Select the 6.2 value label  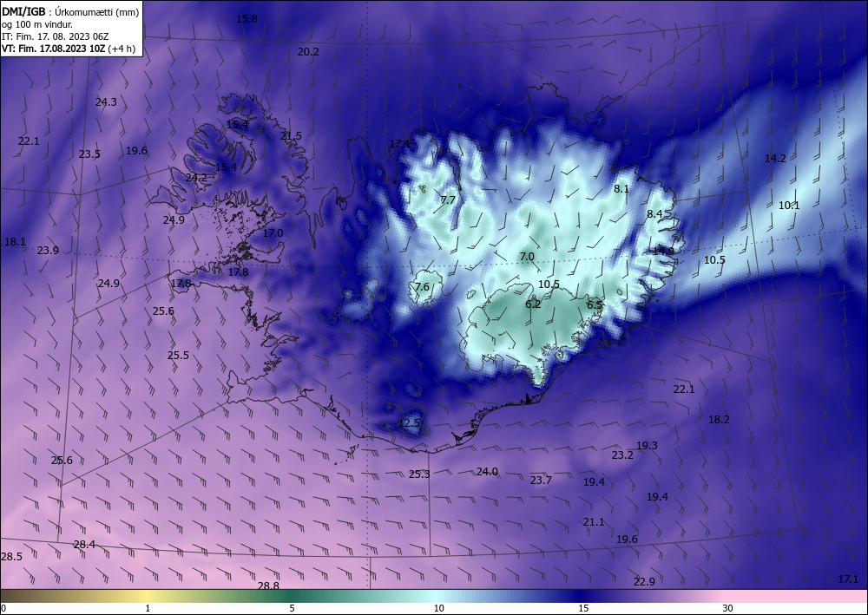(533, 304)
